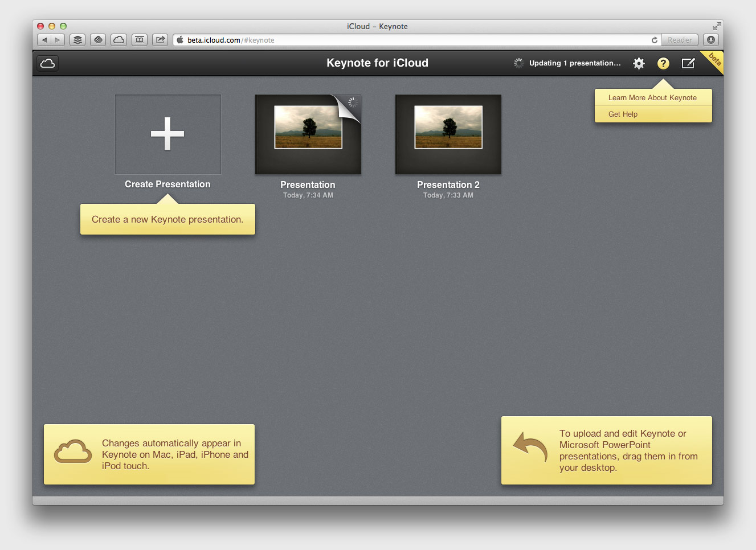Click the Changes automatically appear note
This screenshot has width=756, height=550.
(149, 454)
